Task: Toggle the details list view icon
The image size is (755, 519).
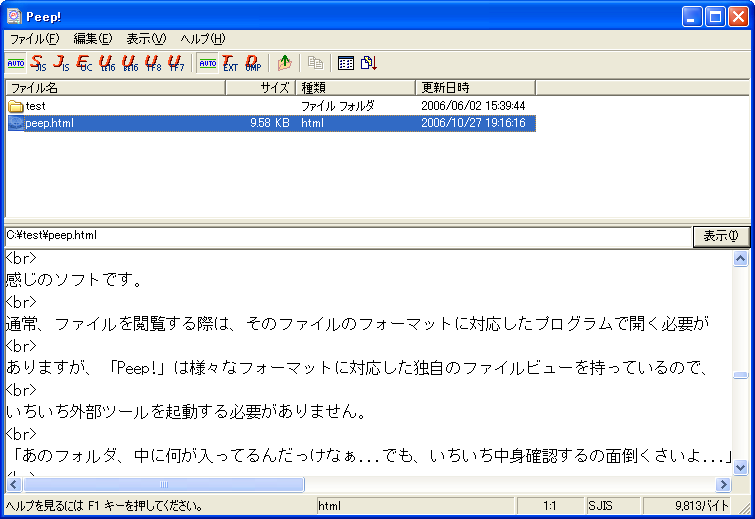Action: click(346, 63)
